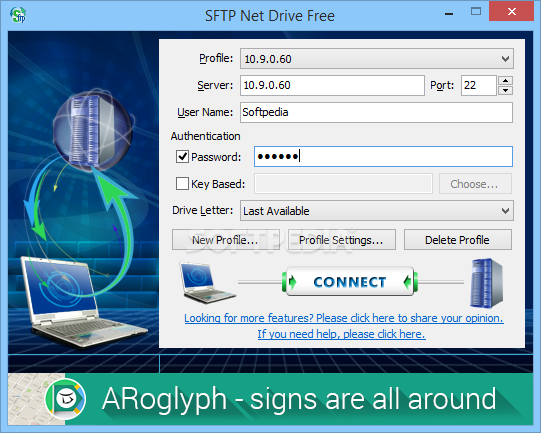Open Profile Settings...
541x433 pixels.
click(x=342, y=240)
